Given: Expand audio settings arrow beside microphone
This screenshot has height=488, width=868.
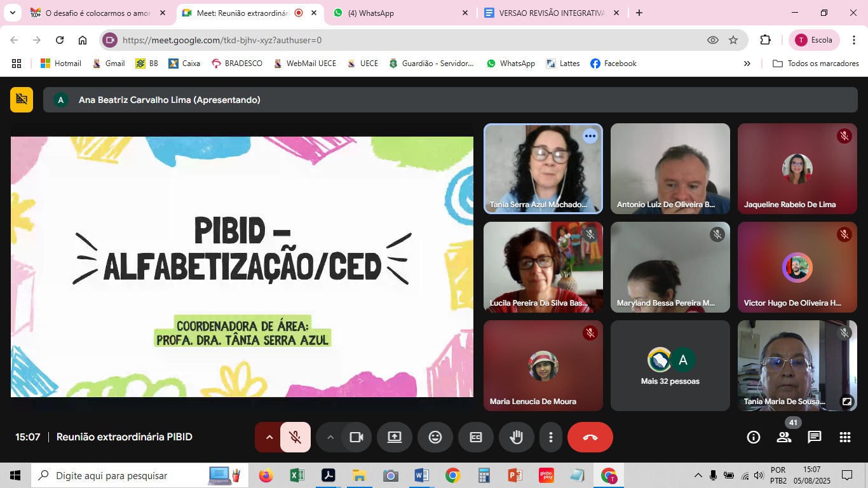Looking at the screenshot, I should [x=269, y=437].
